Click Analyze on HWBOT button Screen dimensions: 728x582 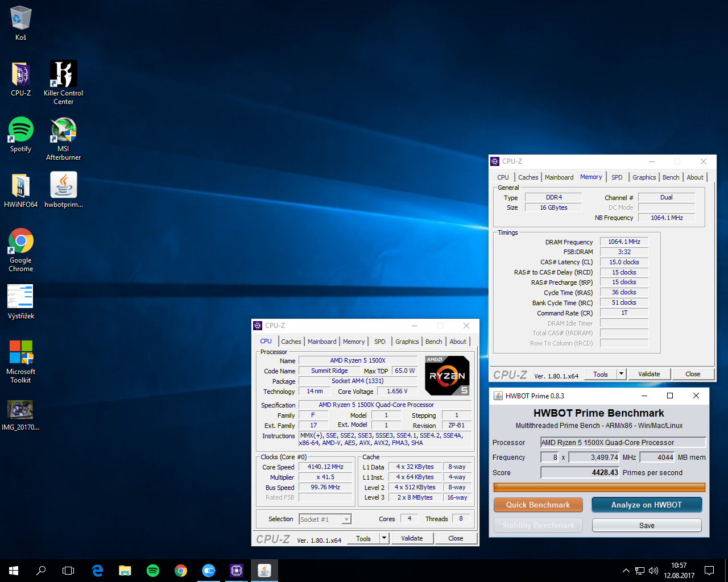647,505
